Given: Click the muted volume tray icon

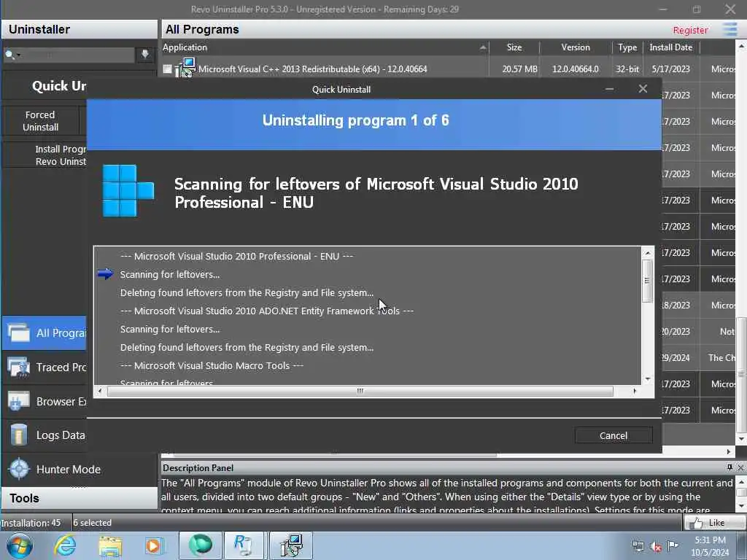Looking at the screenshot, I should tap(656, 547).
